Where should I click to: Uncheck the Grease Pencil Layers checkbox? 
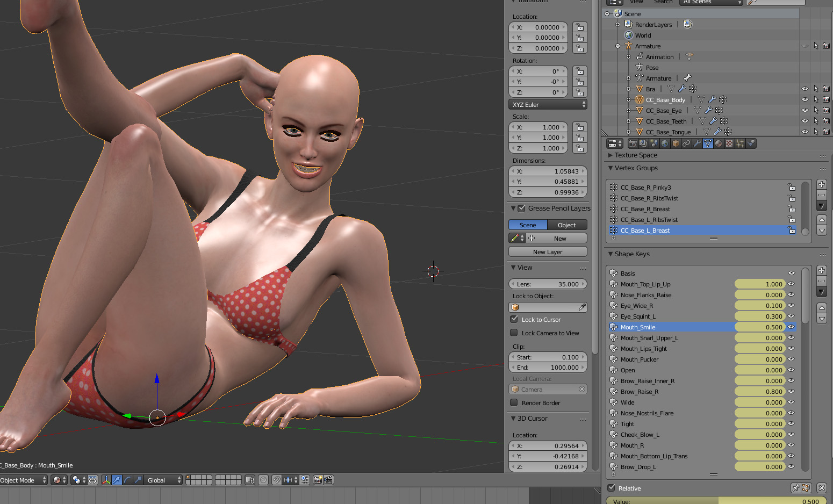click(521, 208)
